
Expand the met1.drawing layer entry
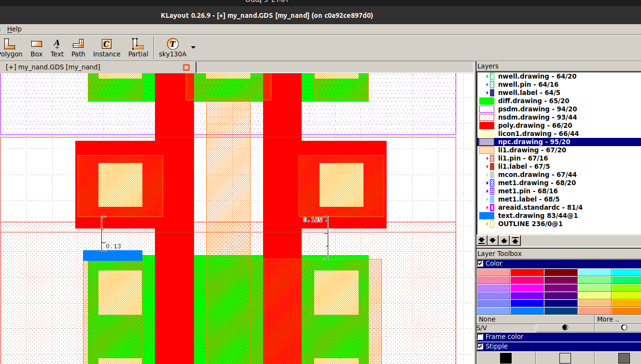pyautogui.click(x=488, y=183)
